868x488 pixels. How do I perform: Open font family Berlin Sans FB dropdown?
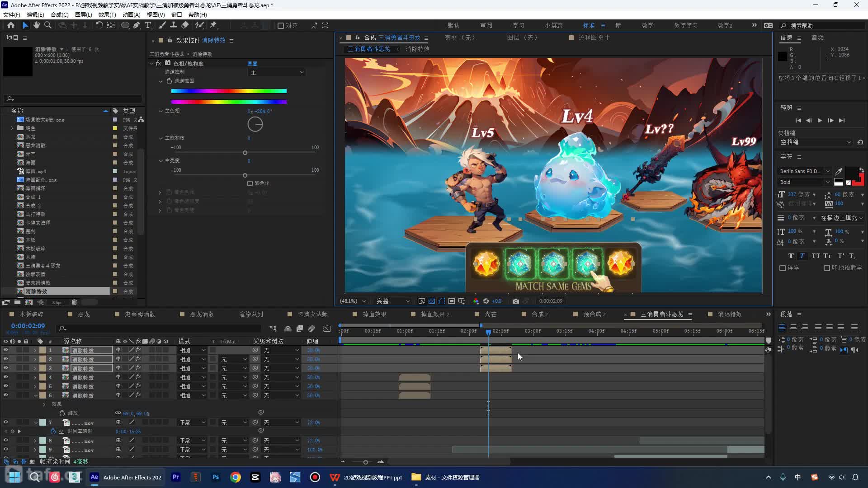coord(804,171)
